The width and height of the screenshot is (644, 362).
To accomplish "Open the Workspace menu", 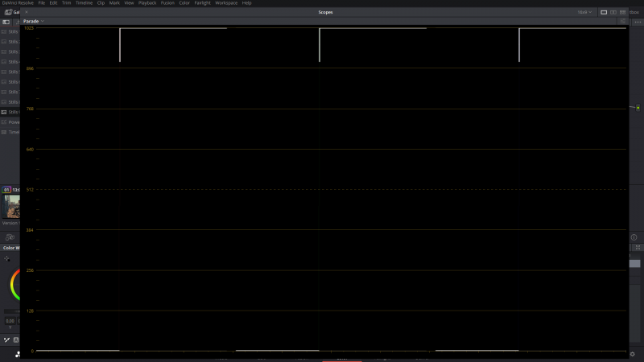I will coord(226,3).
